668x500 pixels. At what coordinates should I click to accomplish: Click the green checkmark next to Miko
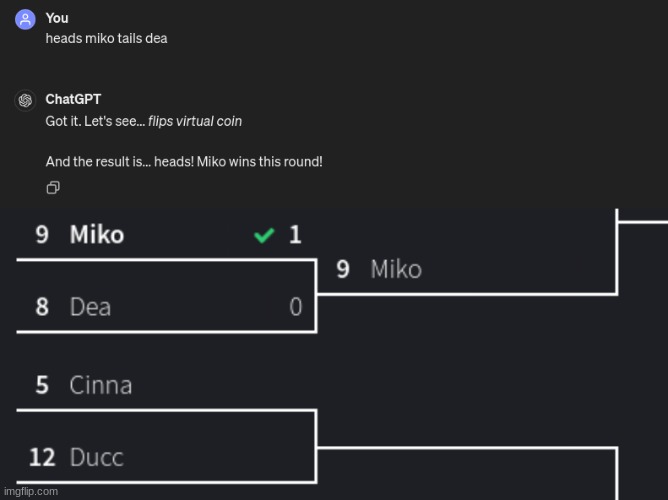pos(264,235)
